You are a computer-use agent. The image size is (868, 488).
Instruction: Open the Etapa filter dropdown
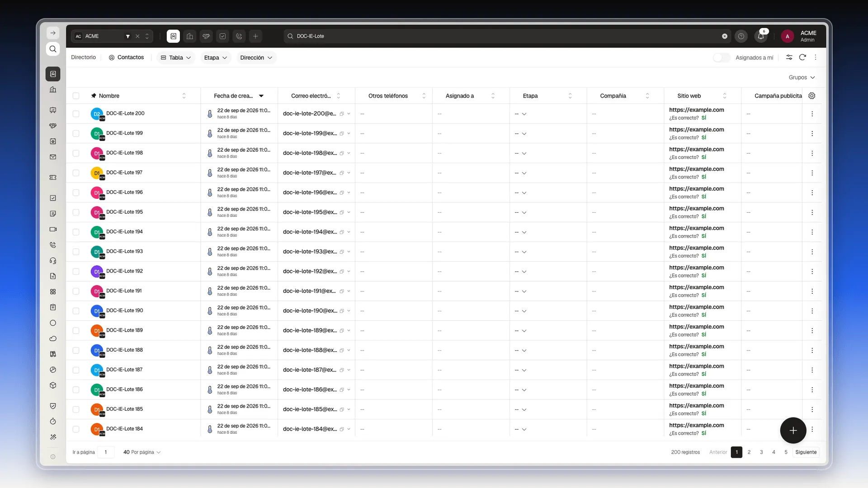point(215,57)
